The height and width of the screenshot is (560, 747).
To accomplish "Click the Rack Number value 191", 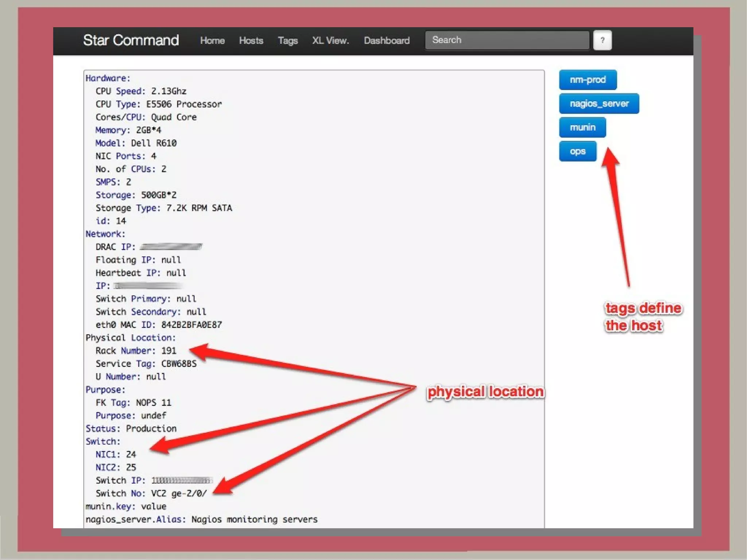I will (x=169, y=351).
